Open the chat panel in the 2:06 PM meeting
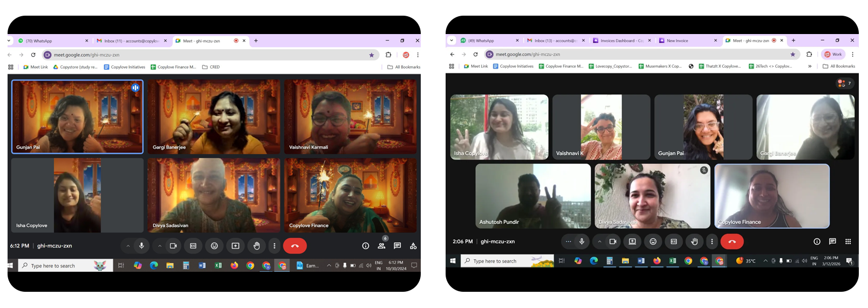Image resolution: width=868 pixels, height=308 pixels. [x=832, y=242]
